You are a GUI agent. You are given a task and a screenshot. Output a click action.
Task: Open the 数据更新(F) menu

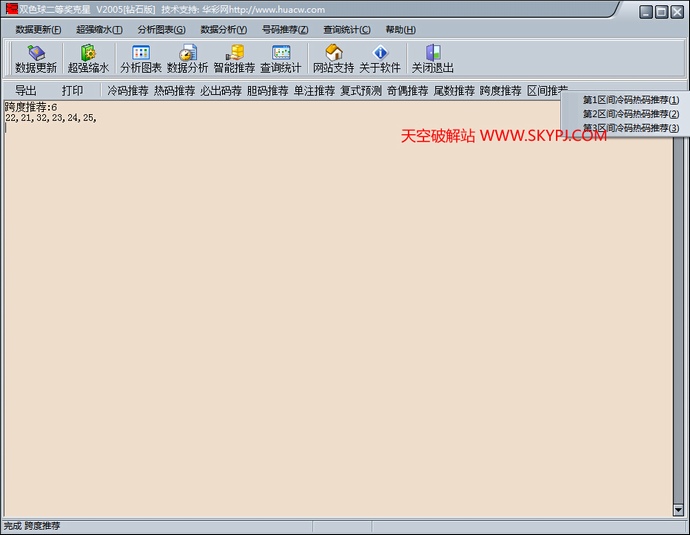38,29
